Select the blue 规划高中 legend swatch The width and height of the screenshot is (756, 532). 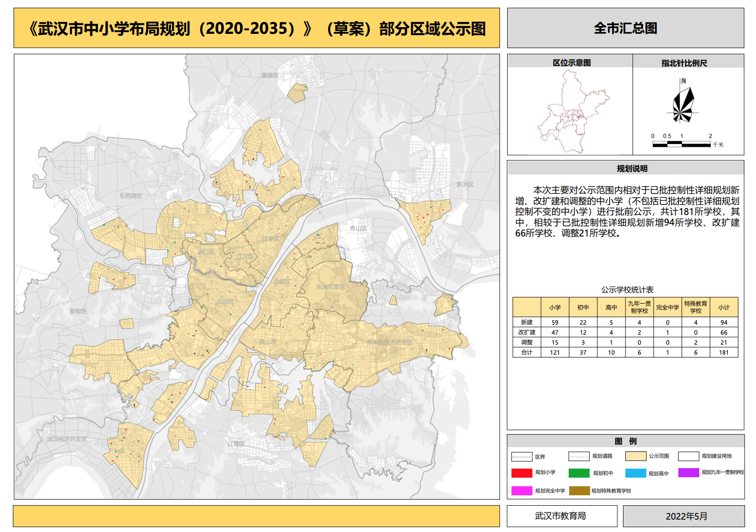(635, 473)
